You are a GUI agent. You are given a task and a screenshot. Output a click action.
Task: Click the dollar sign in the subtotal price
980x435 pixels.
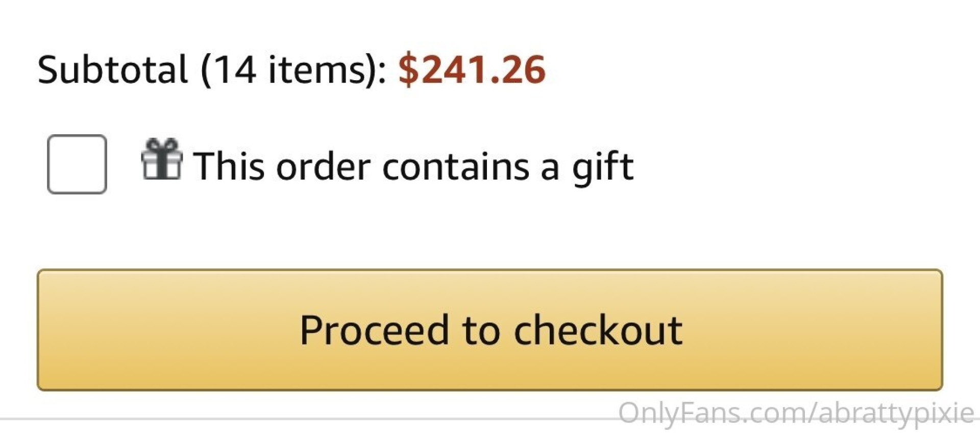408,69
